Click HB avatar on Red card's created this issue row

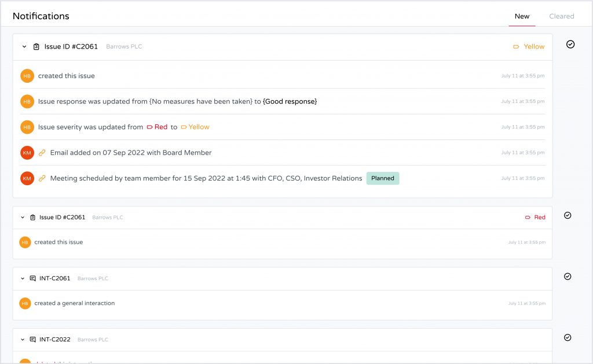[x=25, y=242]
